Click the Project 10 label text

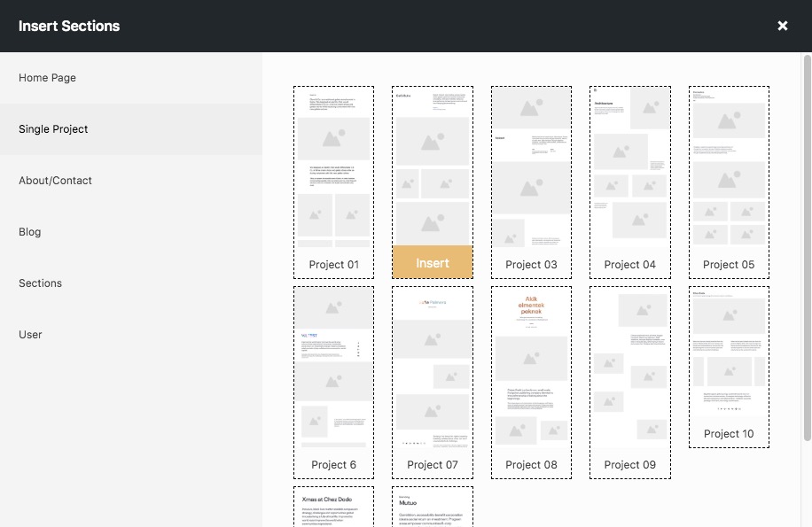(729, 433)
